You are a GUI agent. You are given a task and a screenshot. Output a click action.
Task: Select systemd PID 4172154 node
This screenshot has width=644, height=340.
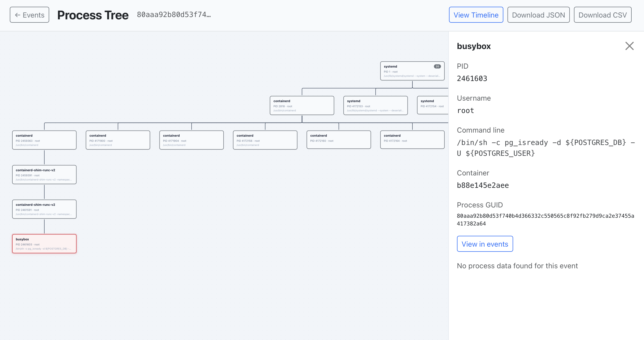[x=433, y=105]
